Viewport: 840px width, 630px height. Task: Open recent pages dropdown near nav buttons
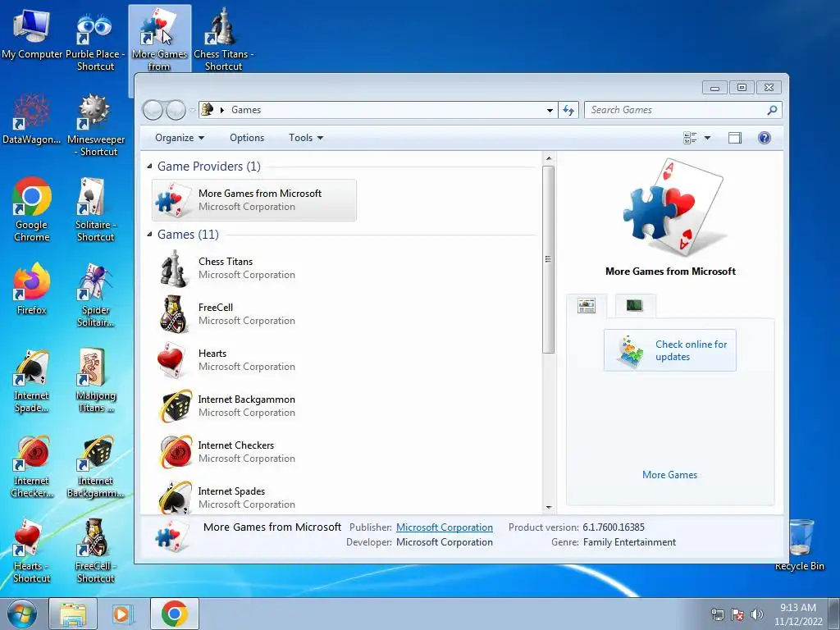coord(192,111)
